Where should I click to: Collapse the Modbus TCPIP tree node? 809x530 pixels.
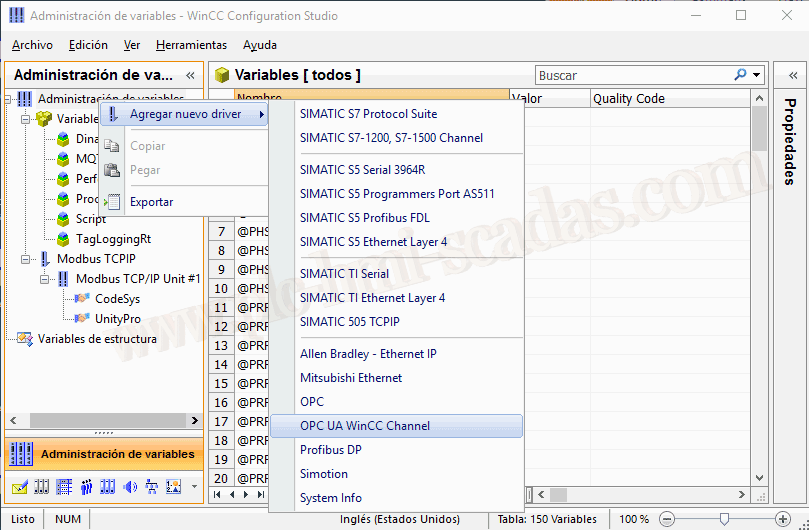[x=26, y=258]
